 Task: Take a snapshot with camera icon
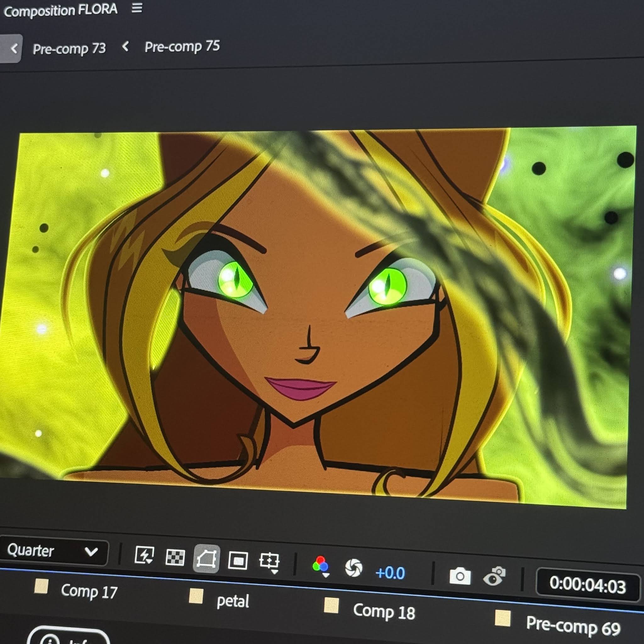(460, 576)
